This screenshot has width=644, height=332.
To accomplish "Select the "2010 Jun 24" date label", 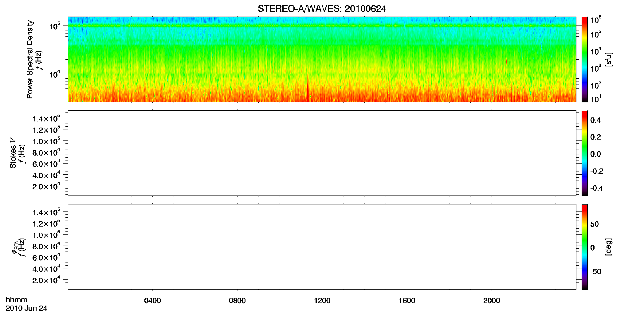I will coord(26,308).
